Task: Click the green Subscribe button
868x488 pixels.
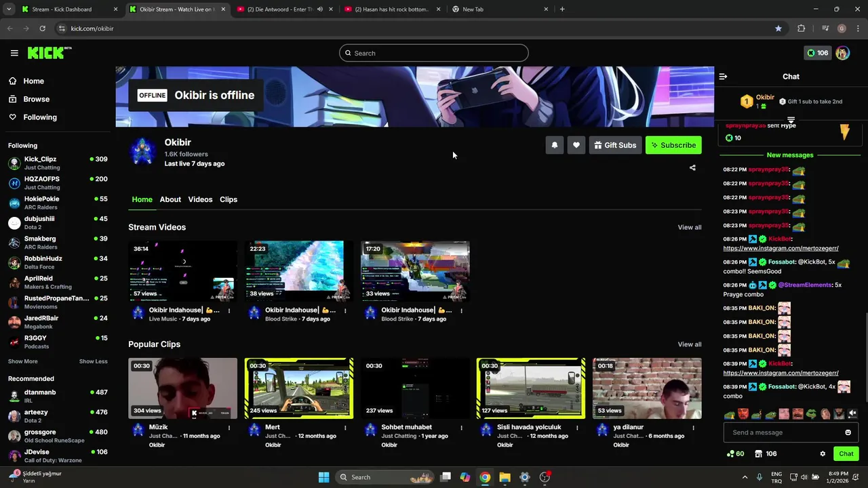Action: 673,145
